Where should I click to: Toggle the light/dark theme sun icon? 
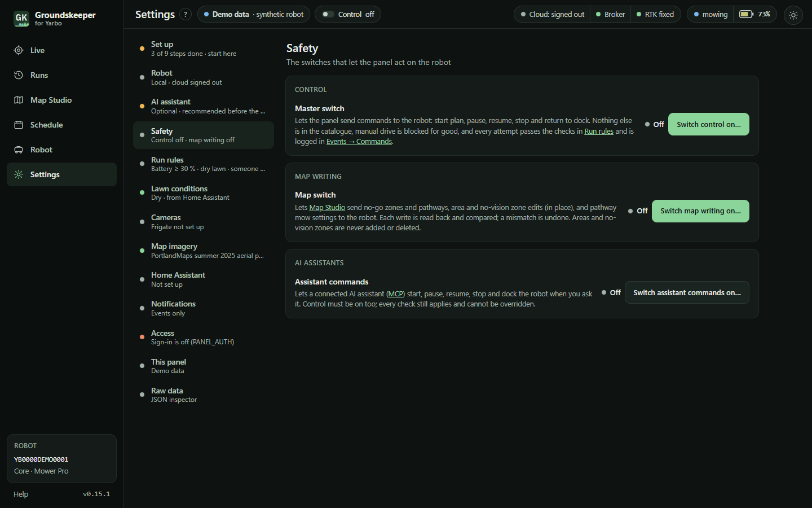(x=793, y=15)
